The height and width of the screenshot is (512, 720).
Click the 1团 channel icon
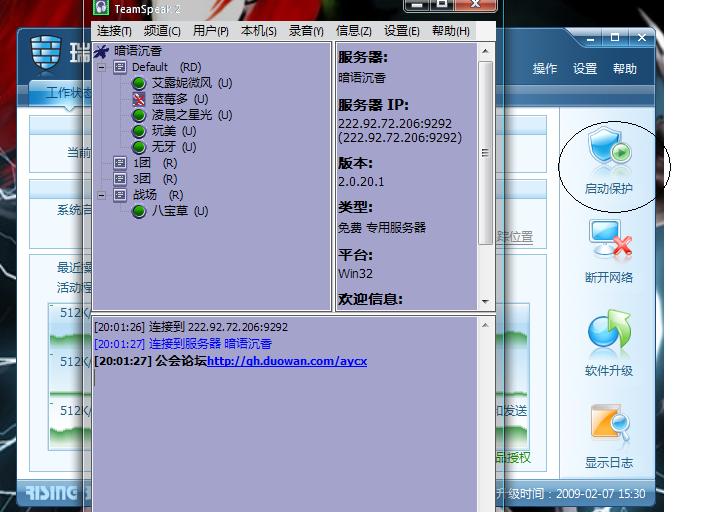pyautogui.click(x=120, y=163)
